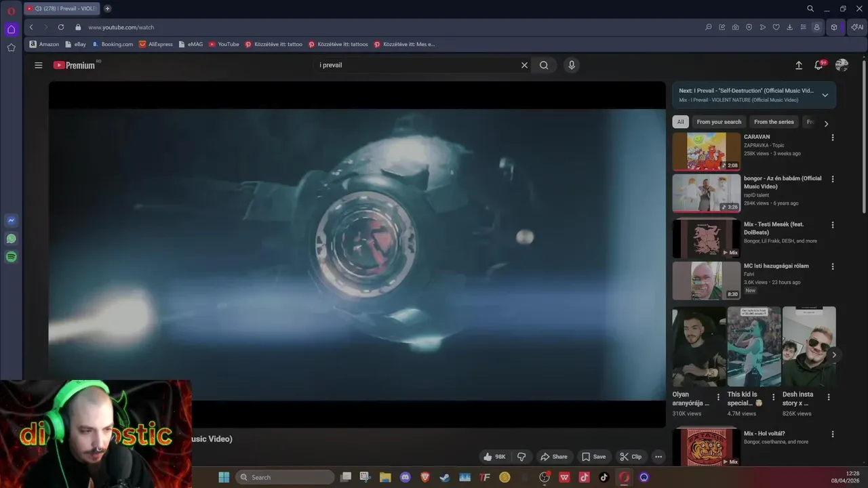Screen dimensions: 868x488
Task: Open the Desh insta story short
Action: coord(809,346)
